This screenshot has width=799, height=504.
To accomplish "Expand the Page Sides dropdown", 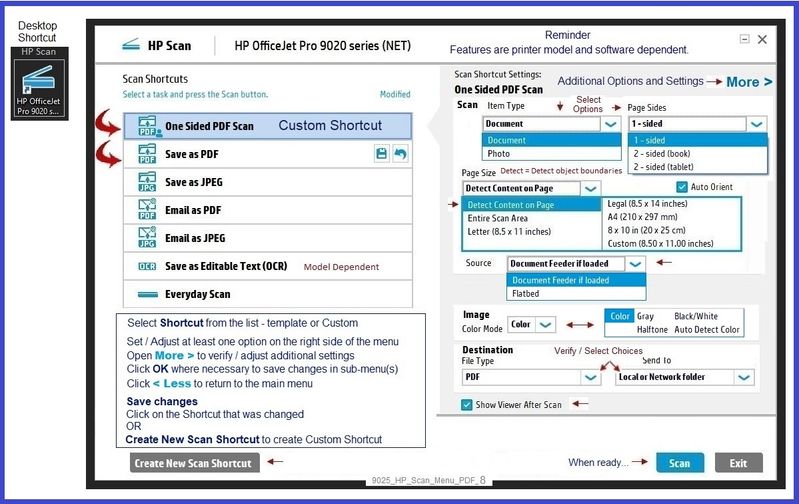I will click(x=756, y=124).
